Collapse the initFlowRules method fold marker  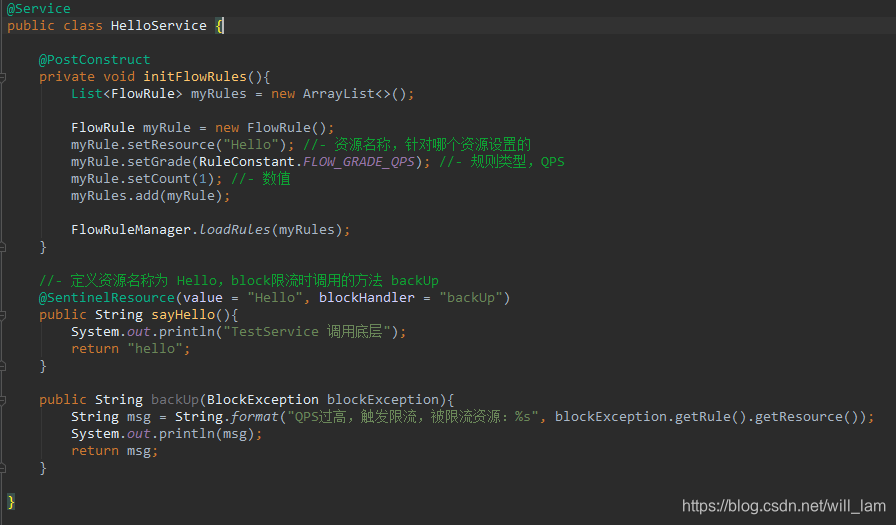(2, 77)
